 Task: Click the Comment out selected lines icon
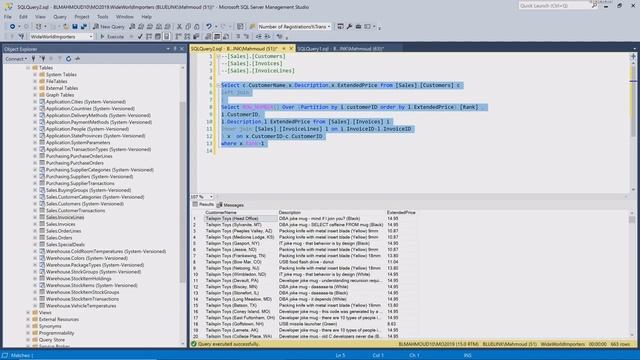238,36
